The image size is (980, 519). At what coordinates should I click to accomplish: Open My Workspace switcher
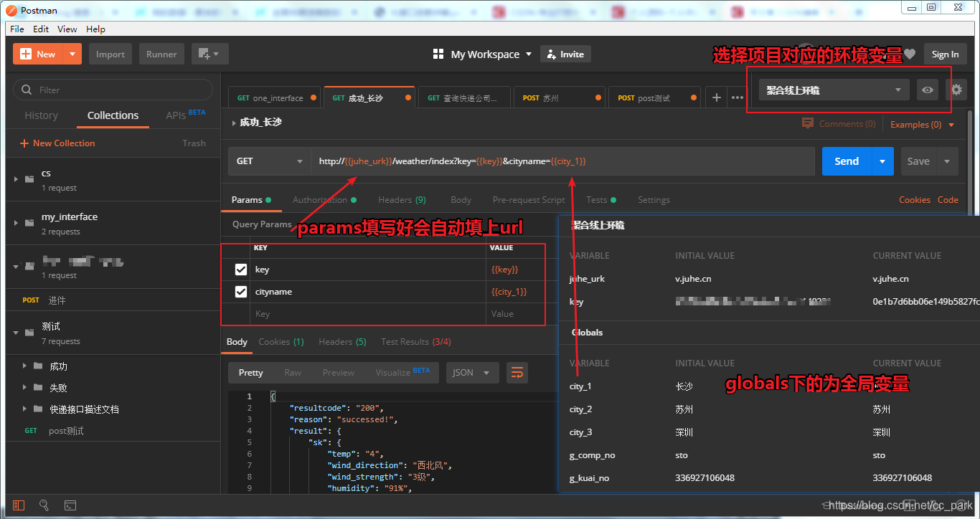point(483,54)
